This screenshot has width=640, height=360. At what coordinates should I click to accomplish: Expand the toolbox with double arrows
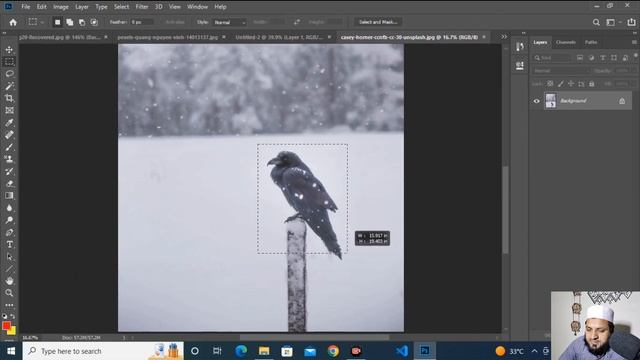tap(4, 33)
